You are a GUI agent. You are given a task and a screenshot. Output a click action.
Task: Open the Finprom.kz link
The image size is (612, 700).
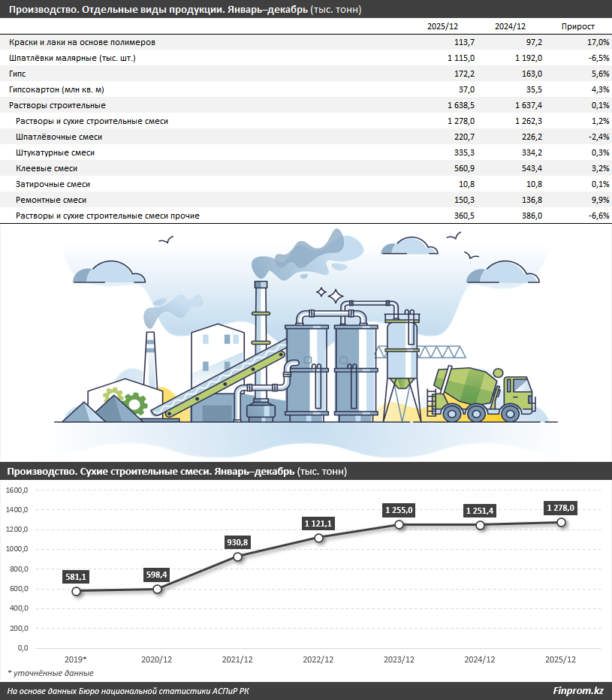[x=578, y=691]
